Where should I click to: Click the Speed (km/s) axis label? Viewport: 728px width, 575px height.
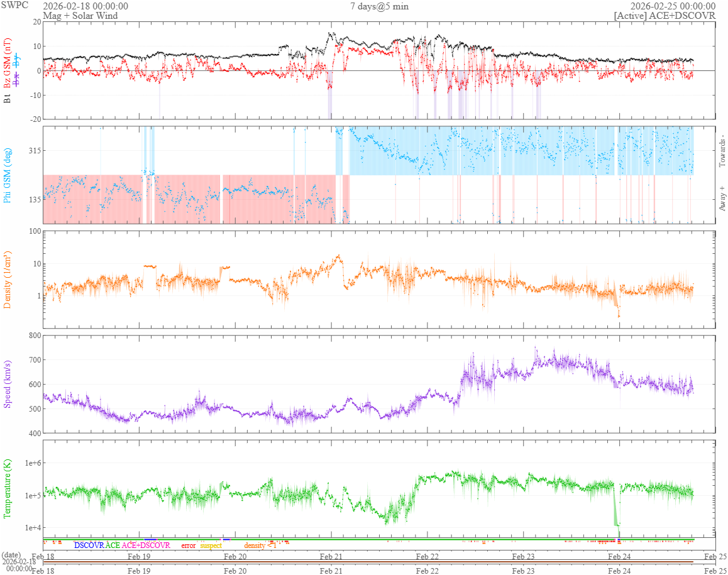(x=8, y=384)
